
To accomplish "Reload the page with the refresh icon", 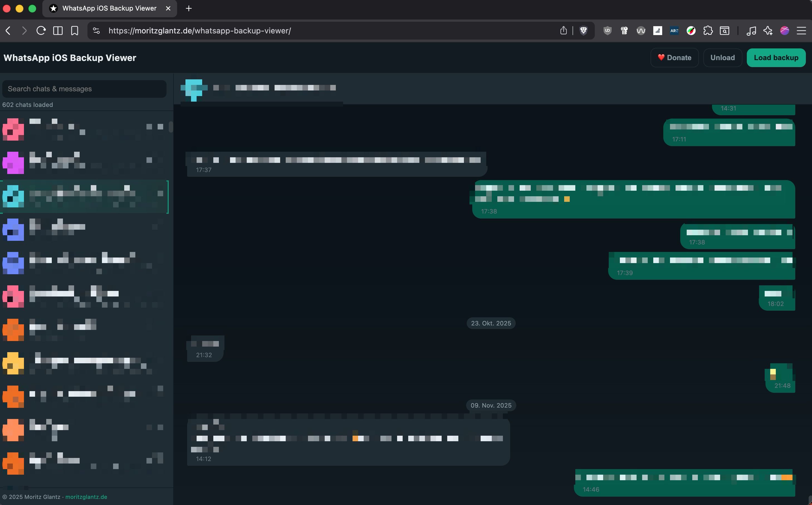I will click(x=41, y=31).
